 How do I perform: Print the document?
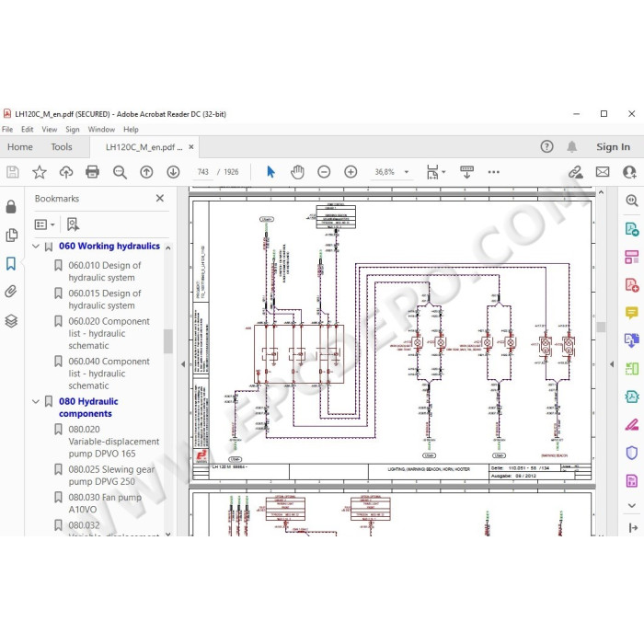click(x=92, y=172)
